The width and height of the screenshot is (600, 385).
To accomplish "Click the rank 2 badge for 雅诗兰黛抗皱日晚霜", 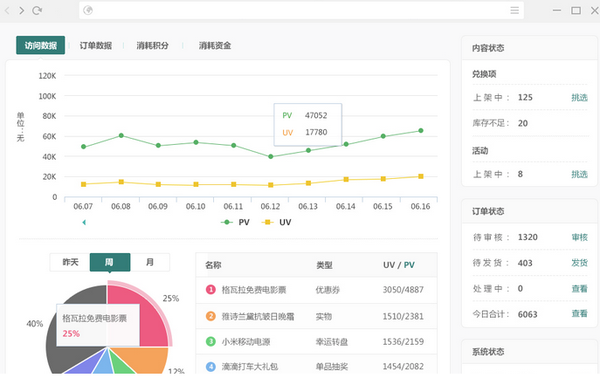I will coord(211,316).
